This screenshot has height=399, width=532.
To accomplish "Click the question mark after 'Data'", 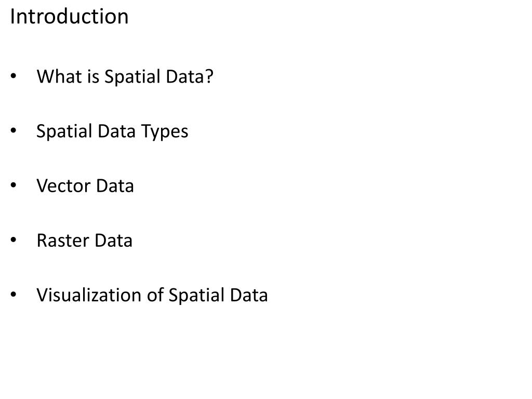I will [209, 77].
